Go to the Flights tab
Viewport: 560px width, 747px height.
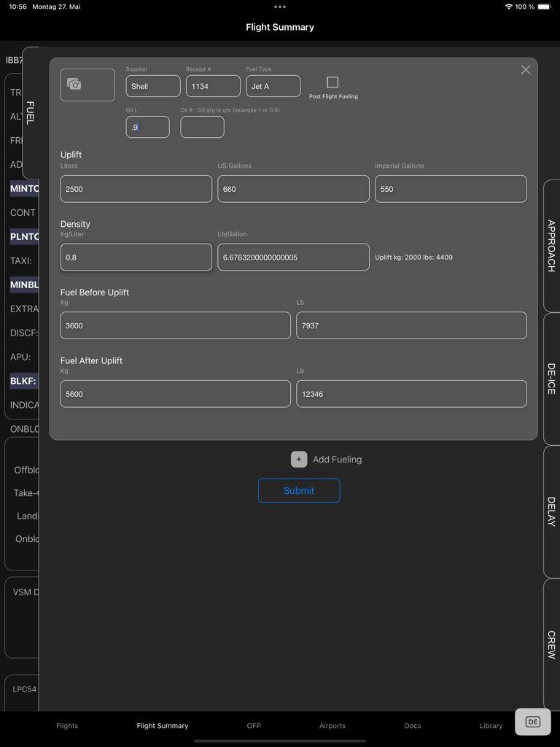67,726
